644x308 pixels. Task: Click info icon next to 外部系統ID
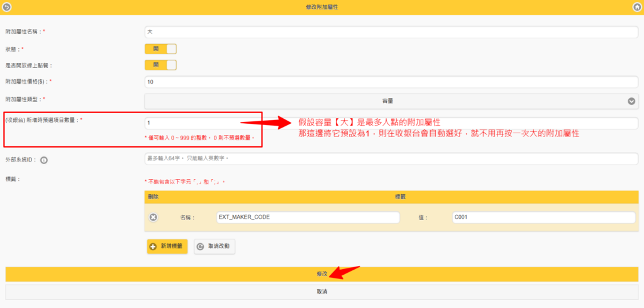tap(44, 160)
